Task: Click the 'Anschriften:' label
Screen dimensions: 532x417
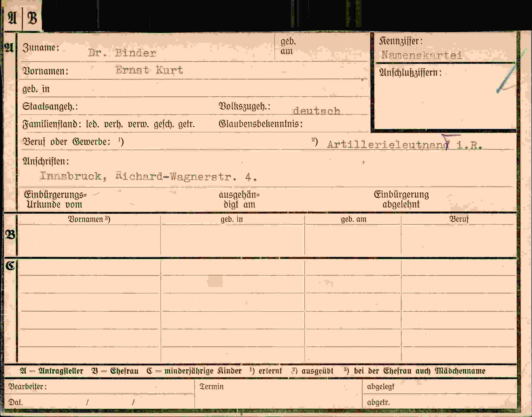Action: point(46,161)
